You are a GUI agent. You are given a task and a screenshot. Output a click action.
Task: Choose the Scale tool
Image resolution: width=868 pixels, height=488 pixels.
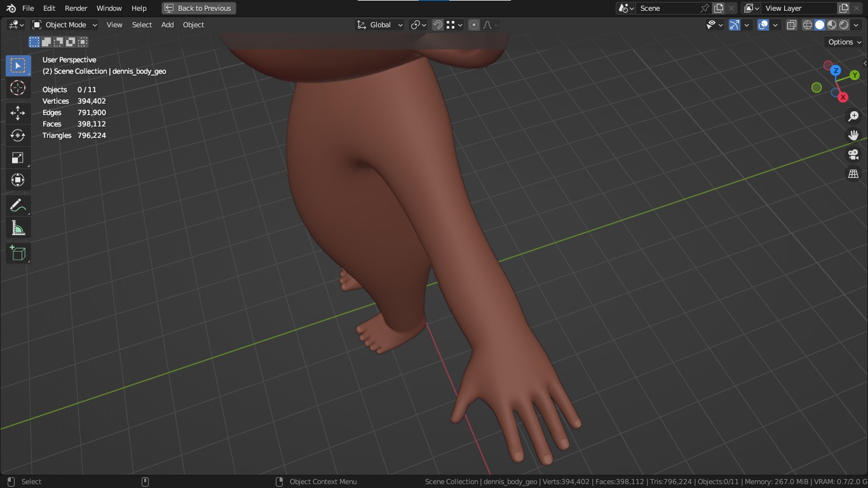point(18,158)
